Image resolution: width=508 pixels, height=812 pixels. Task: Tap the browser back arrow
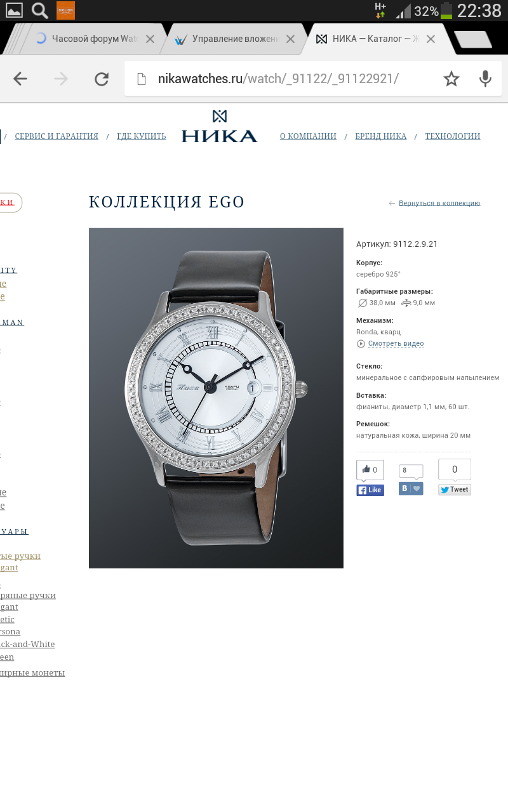pyautogui.click(x=20, y=79)
